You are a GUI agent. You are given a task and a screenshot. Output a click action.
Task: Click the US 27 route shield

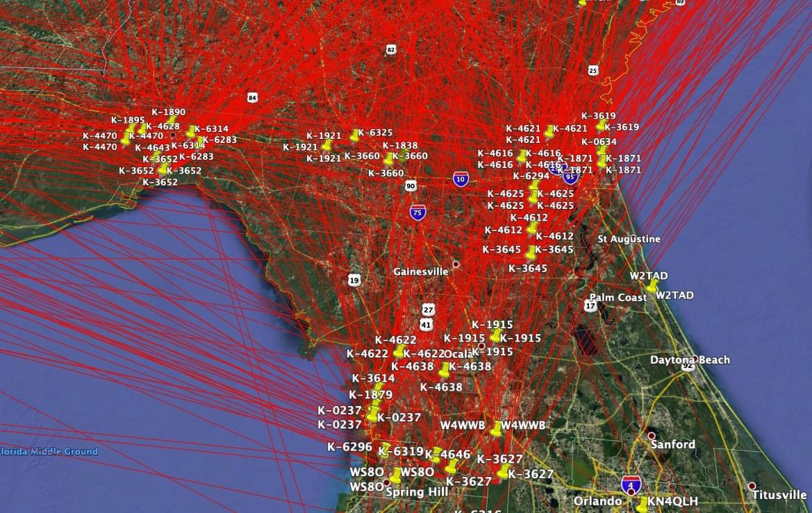tap(428, 310)
